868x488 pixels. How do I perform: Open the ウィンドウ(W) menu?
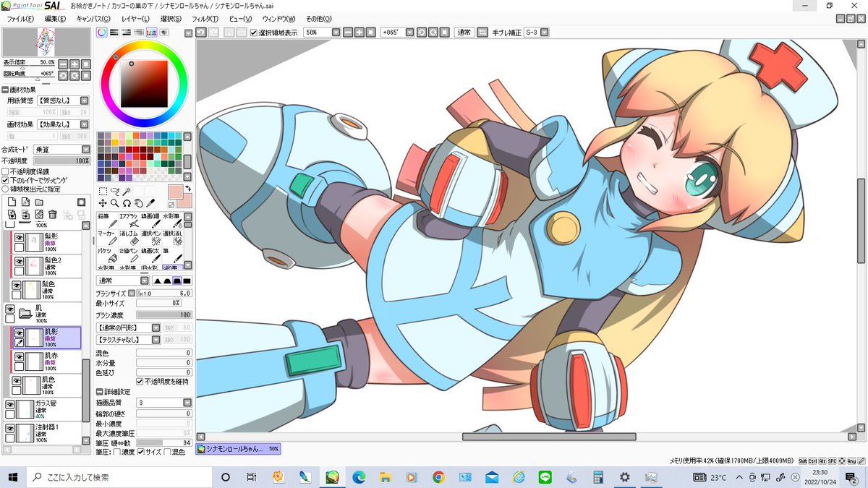click(278, 19)
